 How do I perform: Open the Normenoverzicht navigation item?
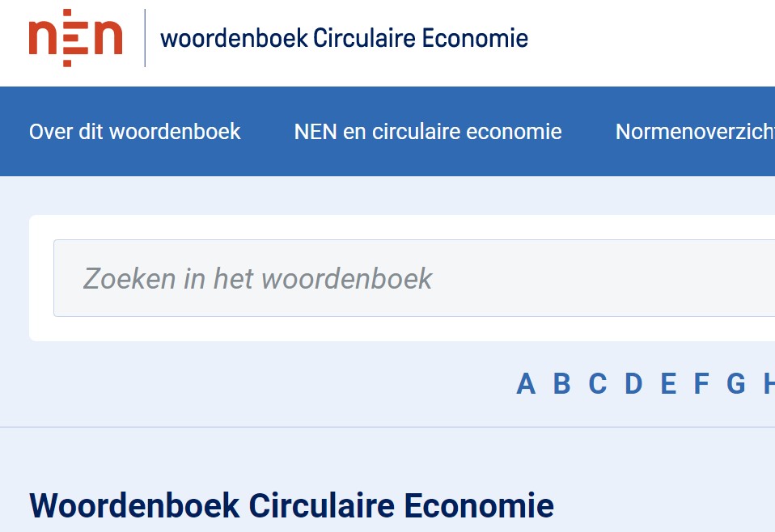click(x=694, y=132)
